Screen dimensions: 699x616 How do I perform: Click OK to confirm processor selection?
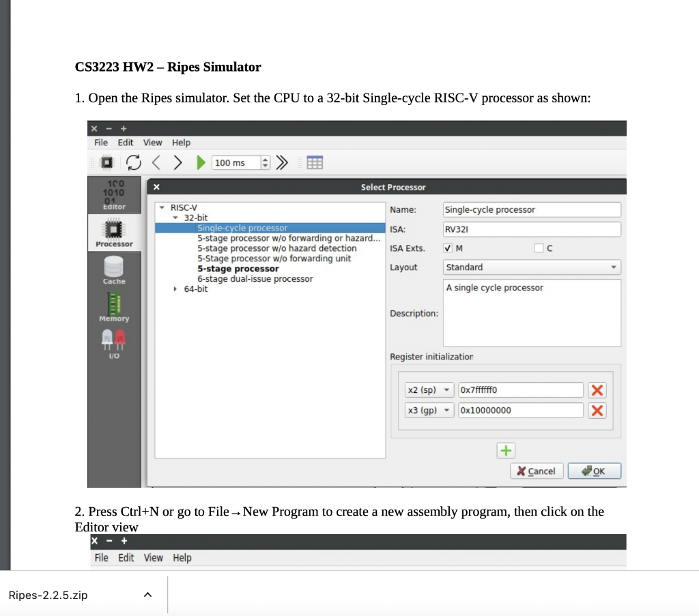tap(593, 471)
